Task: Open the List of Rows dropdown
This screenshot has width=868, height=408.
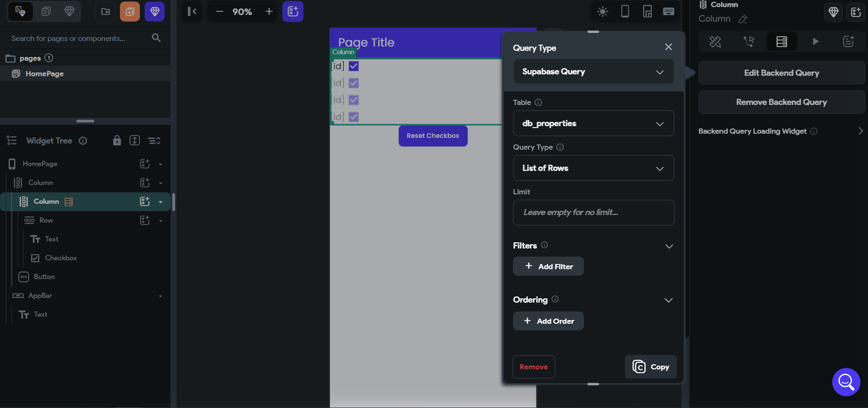Action: (593, 168)
